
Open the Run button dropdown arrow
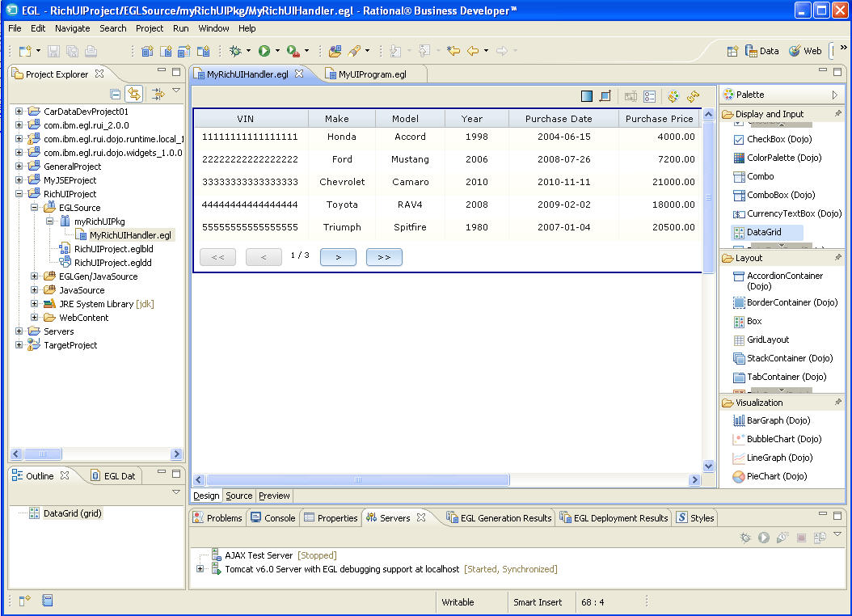coord(277,51)
